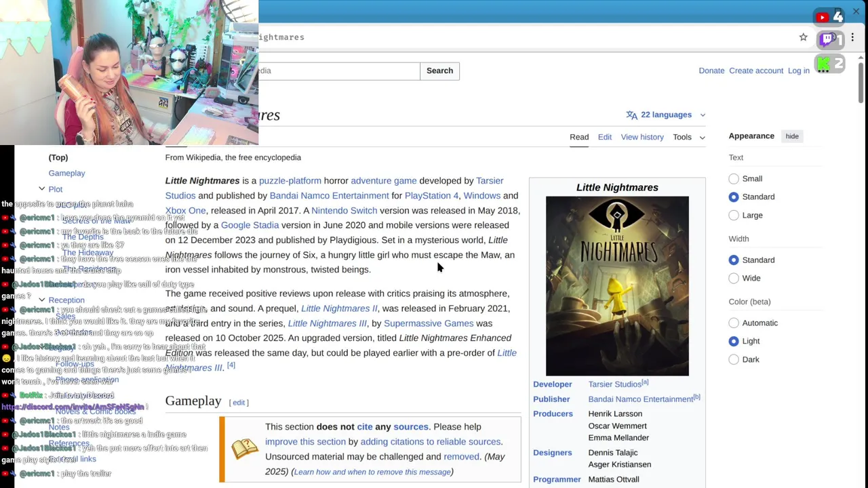The width and height of the screenshot is (868, 488).
Task: Click the Log in link
Action: tap(799, 70)
